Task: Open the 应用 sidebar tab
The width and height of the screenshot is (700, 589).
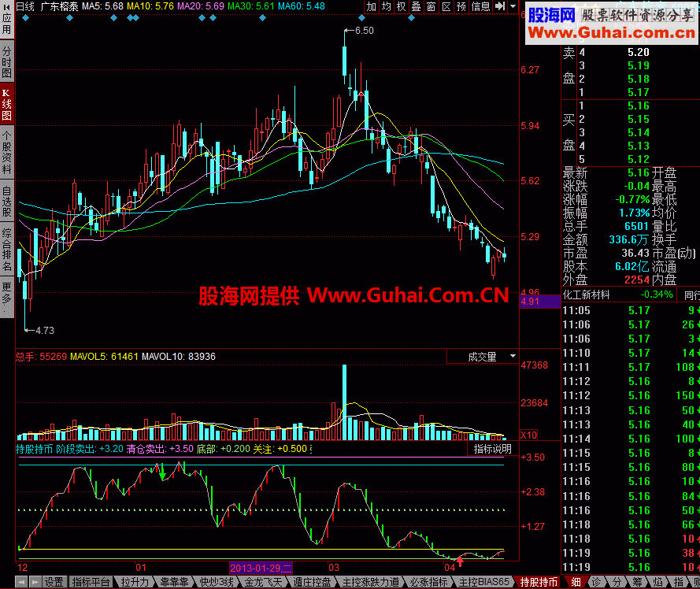Action: [7, 19]
